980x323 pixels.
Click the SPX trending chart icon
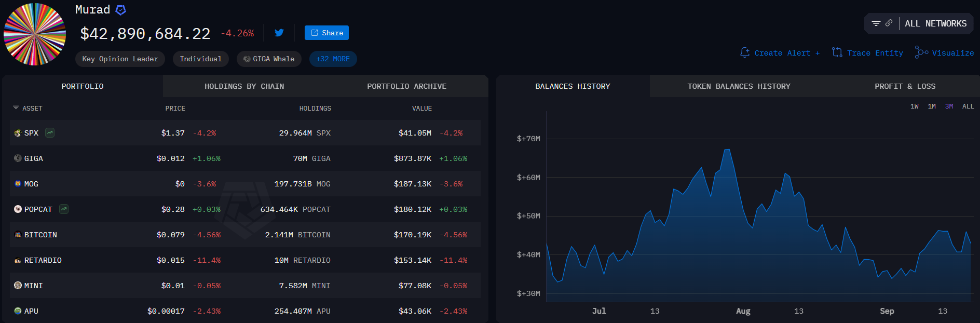[x=50, y=133]
